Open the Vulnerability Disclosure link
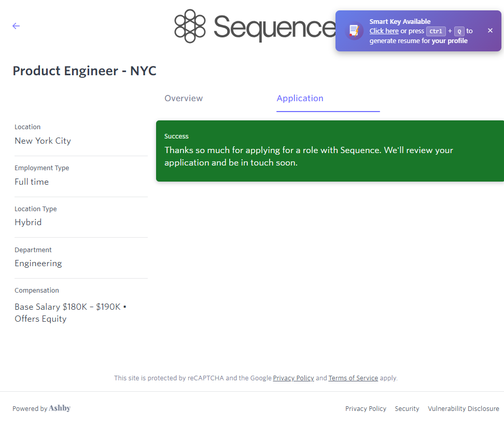The height and width of the screenshot is (426, 504). [463, 409]
